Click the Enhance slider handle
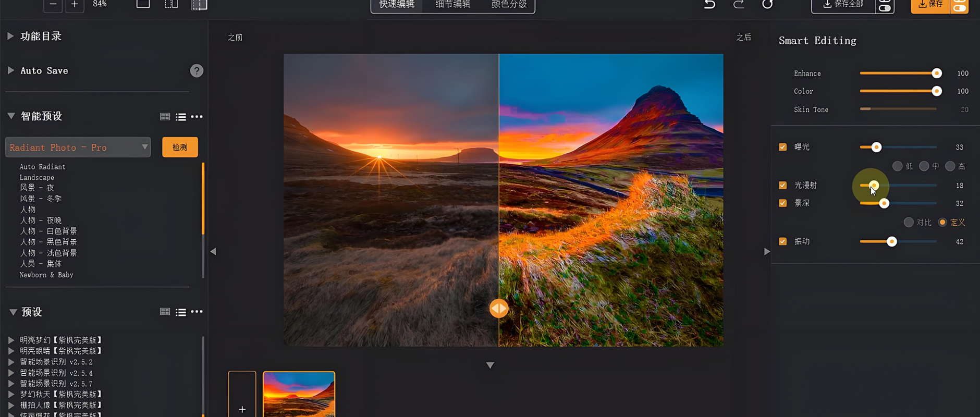 [937, 73]
